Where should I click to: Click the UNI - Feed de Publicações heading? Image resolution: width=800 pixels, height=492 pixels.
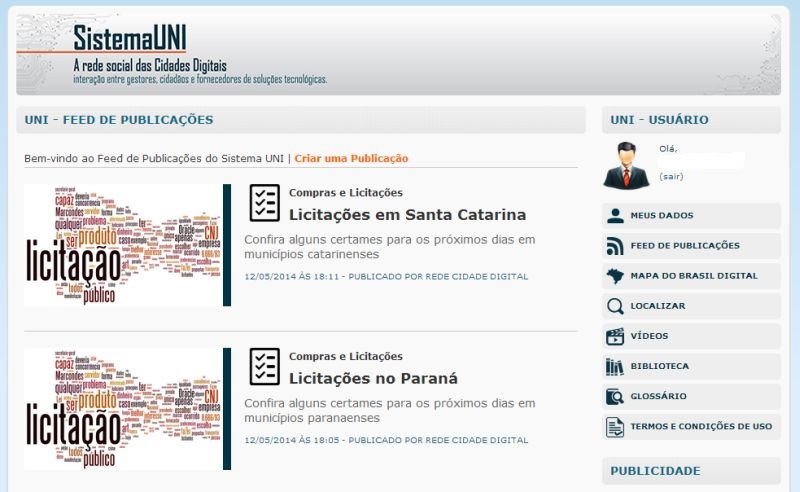(x=119, y=120)
